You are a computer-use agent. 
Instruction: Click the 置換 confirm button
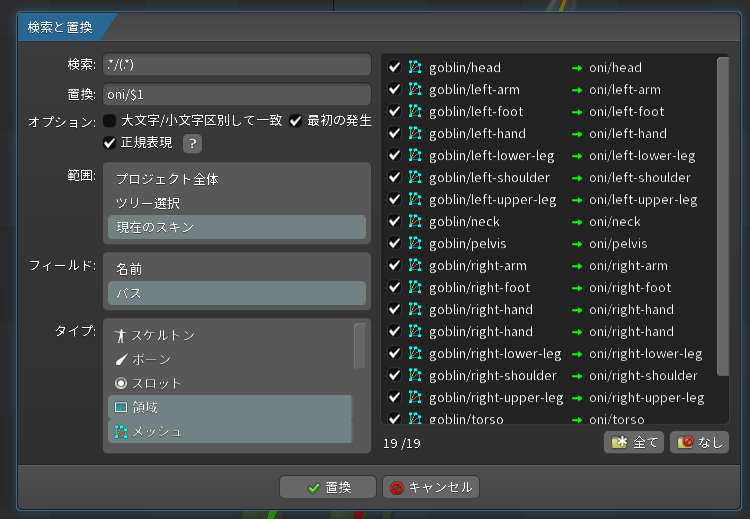328,487
